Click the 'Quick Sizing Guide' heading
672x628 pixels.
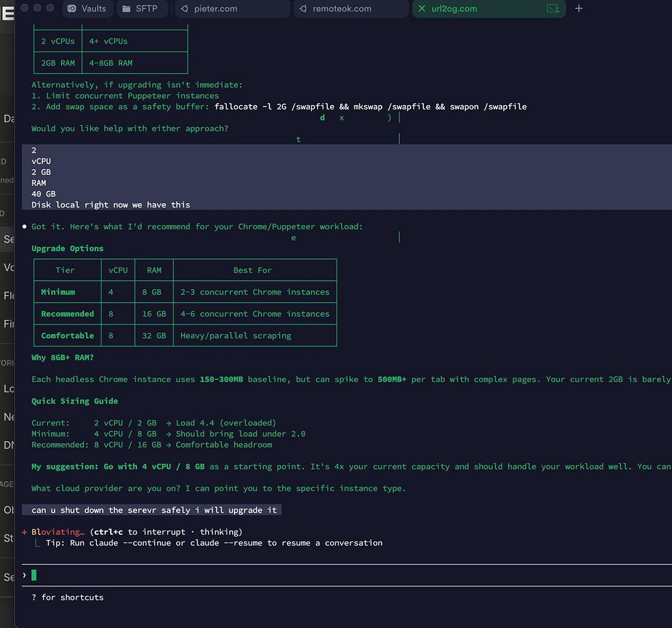pos(75,401)
